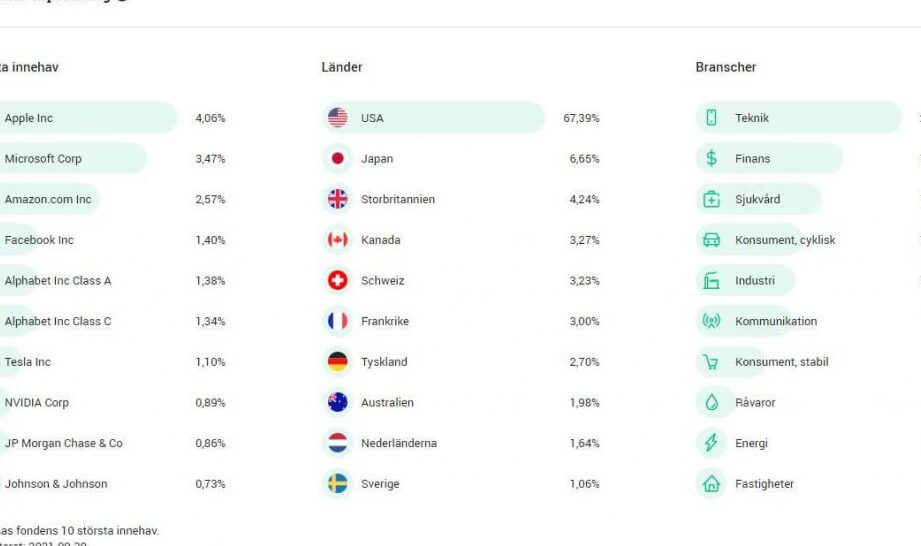921x546 pixels.
Task: Click the Konsument, stabil shopping cart icon
Action: (711, 362)
